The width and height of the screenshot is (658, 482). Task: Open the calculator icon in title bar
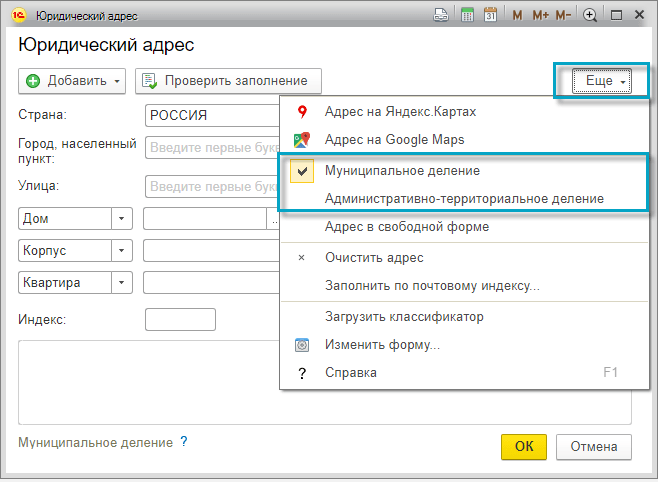(x=467, y=15)
